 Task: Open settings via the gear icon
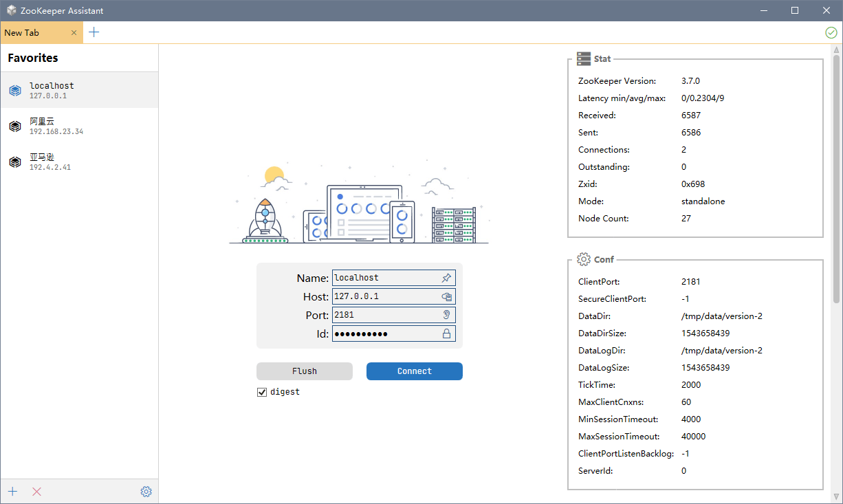click(146, 492)
